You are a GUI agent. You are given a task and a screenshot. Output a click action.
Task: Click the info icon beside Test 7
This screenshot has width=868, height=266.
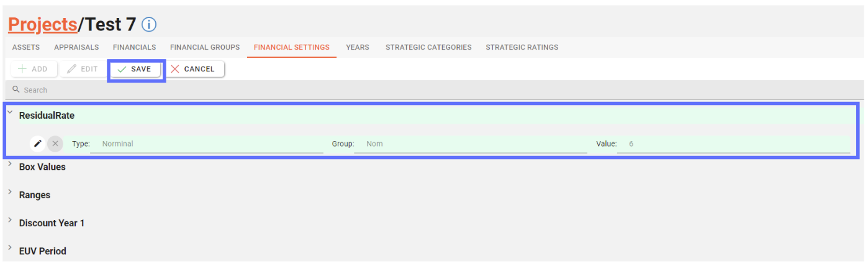coord(149,25)
